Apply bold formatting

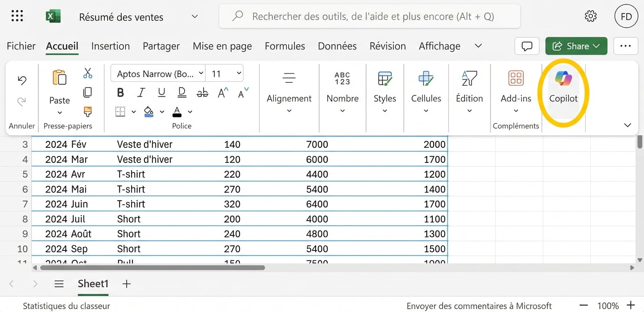point(120,92)
